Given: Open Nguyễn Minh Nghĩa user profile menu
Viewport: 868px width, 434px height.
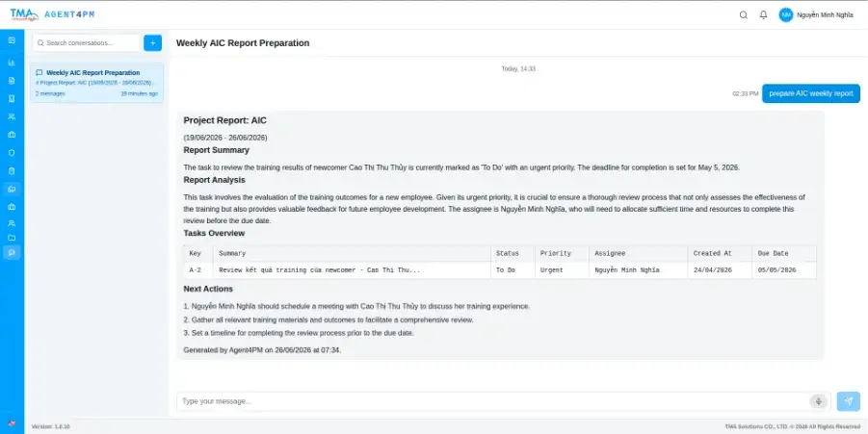Looking at the screenshot, I should point(816,15).
